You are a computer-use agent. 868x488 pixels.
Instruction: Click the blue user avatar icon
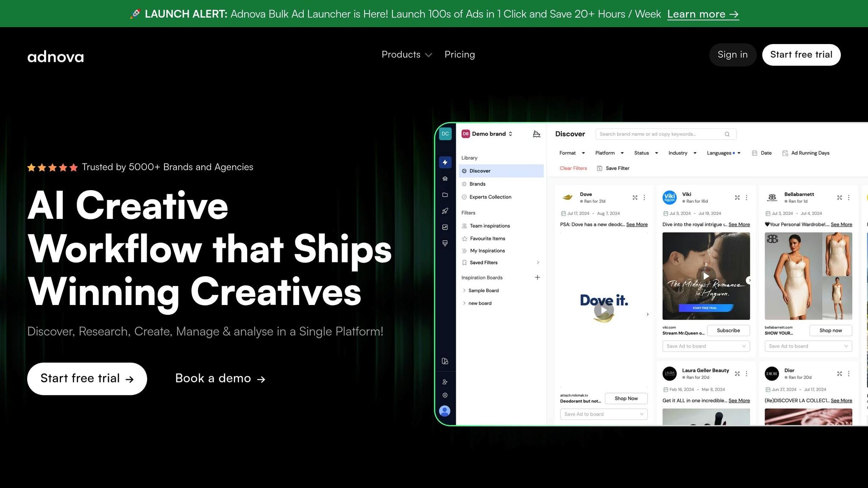[x=445, y=411]
